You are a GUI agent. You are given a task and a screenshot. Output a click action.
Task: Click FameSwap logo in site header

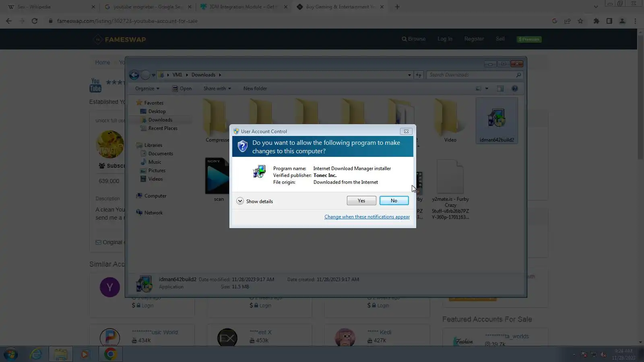pos(120,39)
